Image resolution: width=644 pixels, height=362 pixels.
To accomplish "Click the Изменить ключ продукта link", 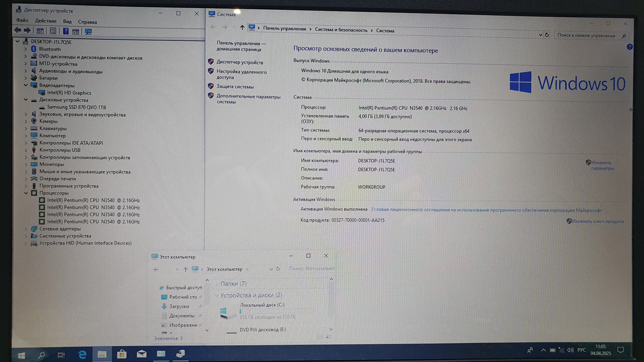I will [597, 222].
